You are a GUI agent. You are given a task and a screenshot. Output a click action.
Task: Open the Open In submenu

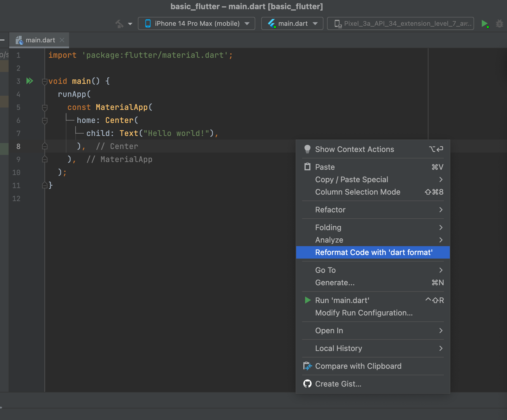[373, 331]
